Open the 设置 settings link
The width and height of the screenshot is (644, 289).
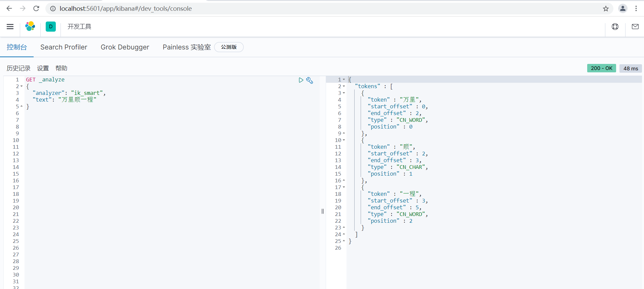pos(43,68)
